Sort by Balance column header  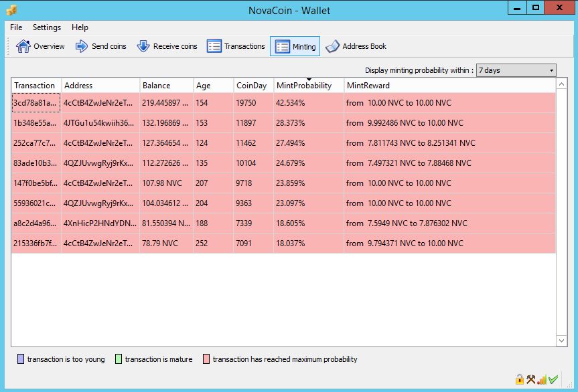click(166, 86)
